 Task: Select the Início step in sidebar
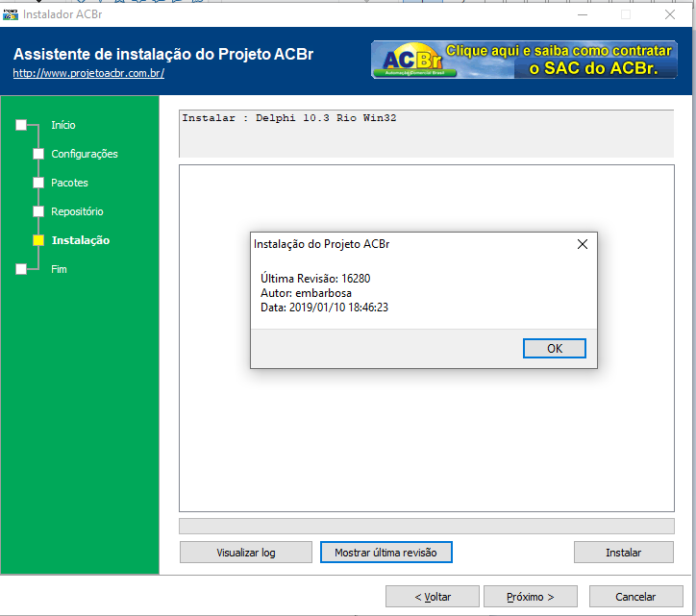click(x=63, y=125)
